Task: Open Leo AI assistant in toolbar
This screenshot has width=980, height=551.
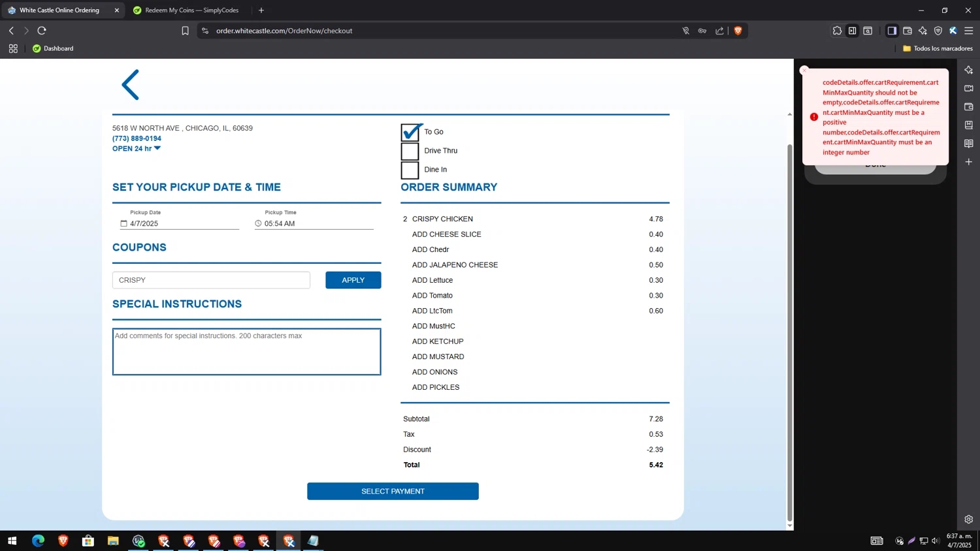Action: [923, 31]
